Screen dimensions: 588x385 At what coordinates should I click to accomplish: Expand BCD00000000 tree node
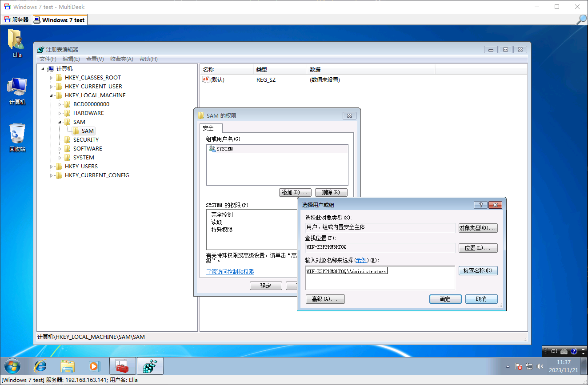pos(60,104)
